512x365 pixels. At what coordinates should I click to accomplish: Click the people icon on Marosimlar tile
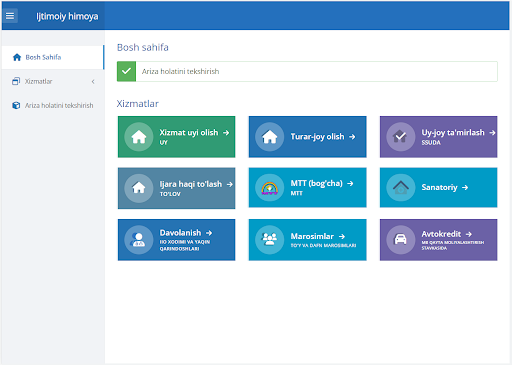click(269, 239)
